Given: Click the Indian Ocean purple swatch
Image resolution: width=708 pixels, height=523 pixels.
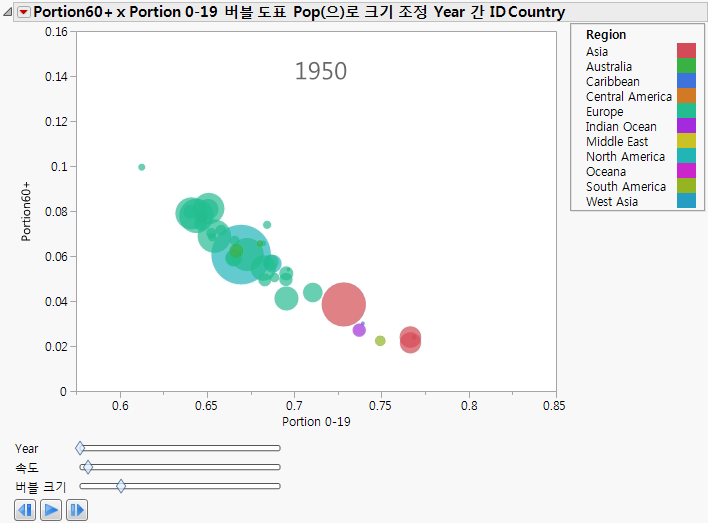Looking at the screenshot, I should click(686, 126).
